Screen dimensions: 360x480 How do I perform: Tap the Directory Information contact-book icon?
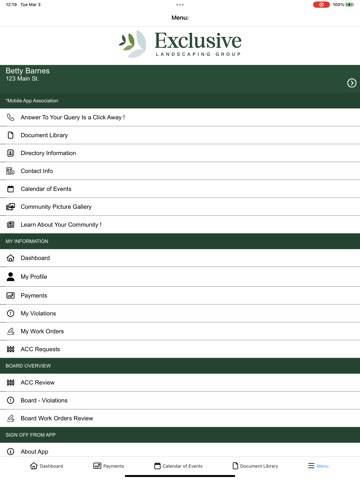coord(11,153)
